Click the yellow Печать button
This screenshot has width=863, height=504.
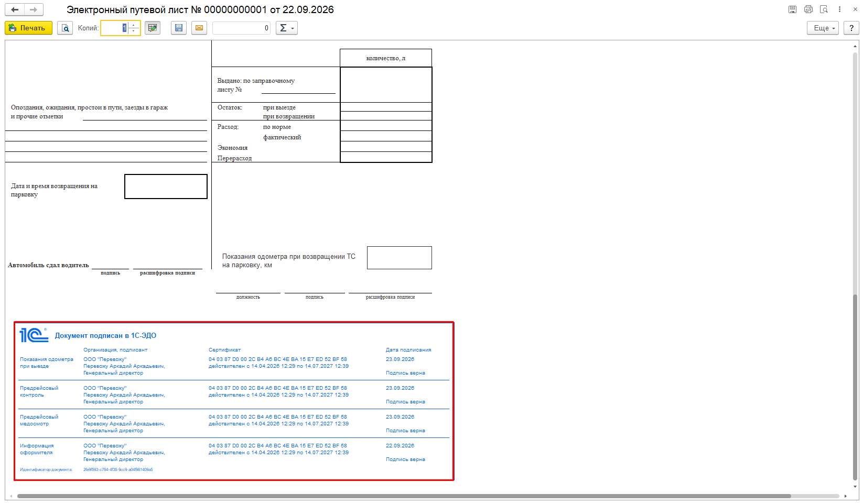coord(28,28)
